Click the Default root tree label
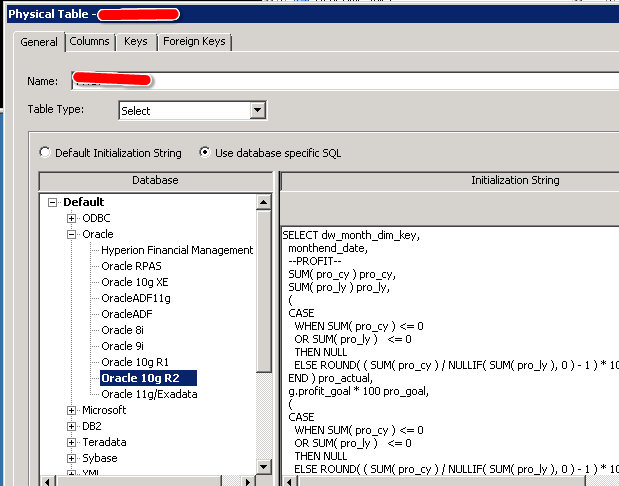The height and width of the screenshot is (486, 619). 83,202
